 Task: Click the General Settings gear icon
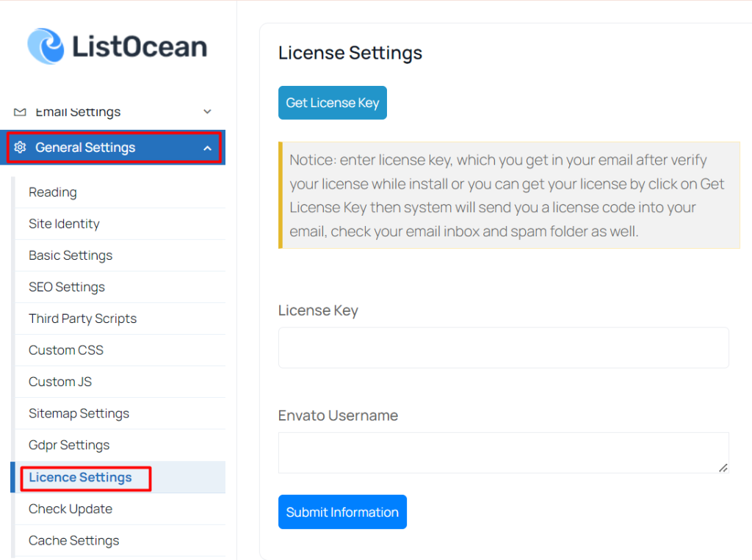(x=20, y=148)
